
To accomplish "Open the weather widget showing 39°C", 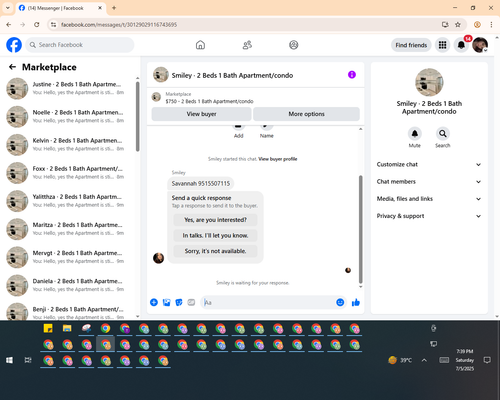I will tap(400, 360).
